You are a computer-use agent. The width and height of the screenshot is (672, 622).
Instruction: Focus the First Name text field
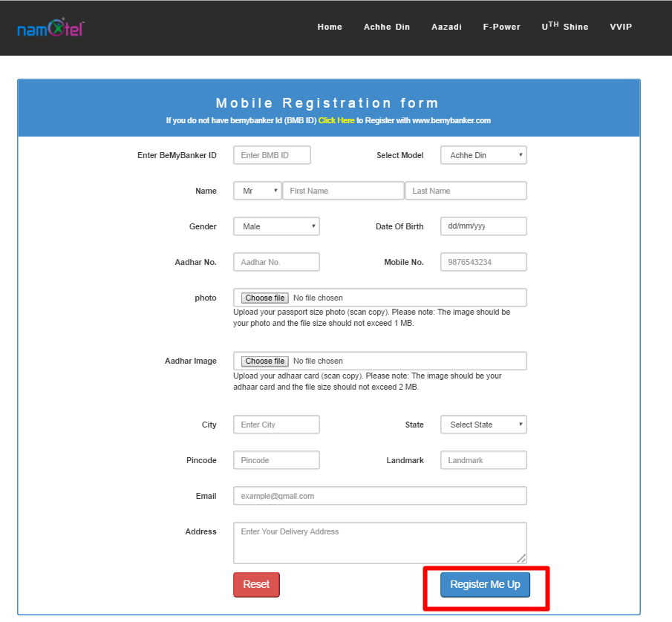(343, 190)
